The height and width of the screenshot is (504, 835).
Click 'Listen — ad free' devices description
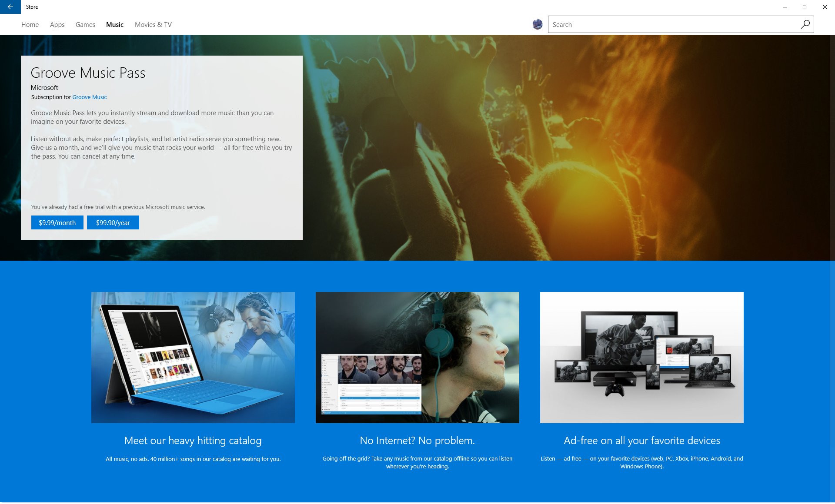(x=642, y=463)
